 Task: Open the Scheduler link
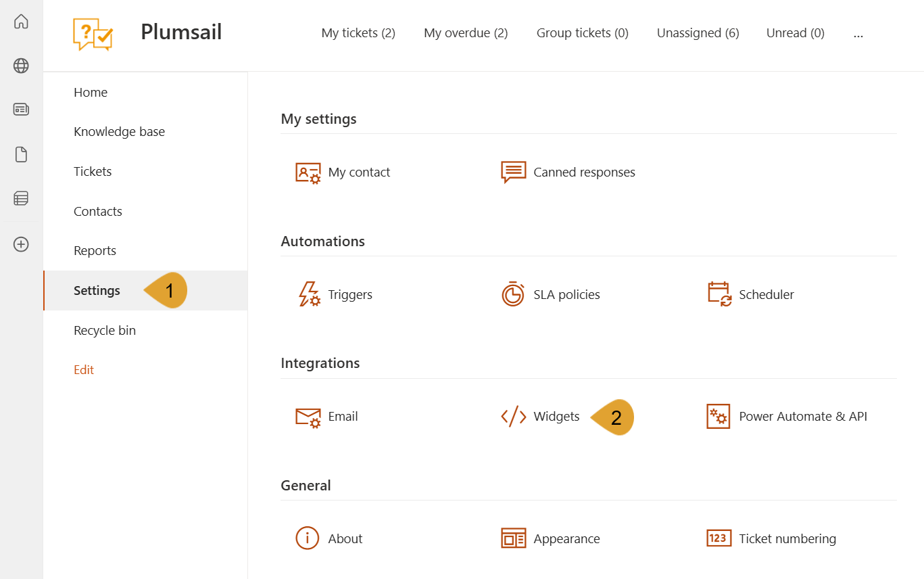pyautogui.click(x=767, y=295)
